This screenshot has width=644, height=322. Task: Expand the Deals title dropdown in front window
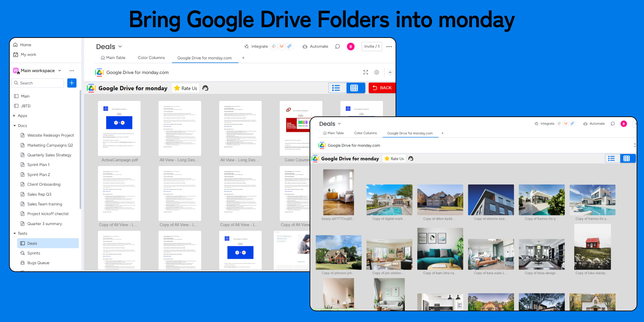pos(339,124)
